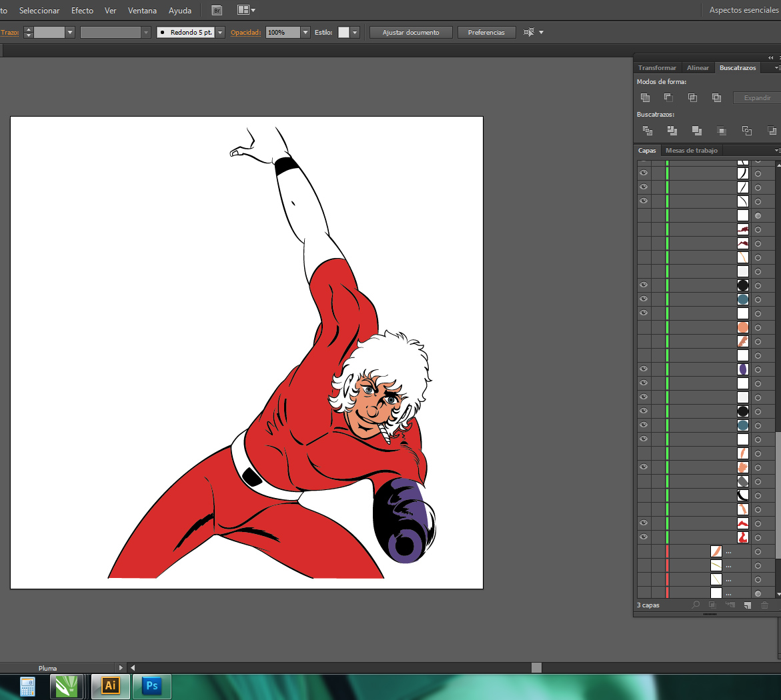This screenshot has width=781, height=700.
Task: Click the Opacidad link label
Action: coord(245,33)
